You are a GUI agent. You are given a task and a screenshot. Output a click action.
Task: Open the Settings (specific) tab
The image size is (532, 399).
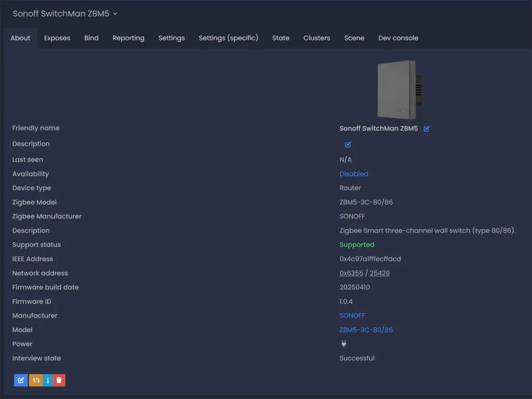228,38
